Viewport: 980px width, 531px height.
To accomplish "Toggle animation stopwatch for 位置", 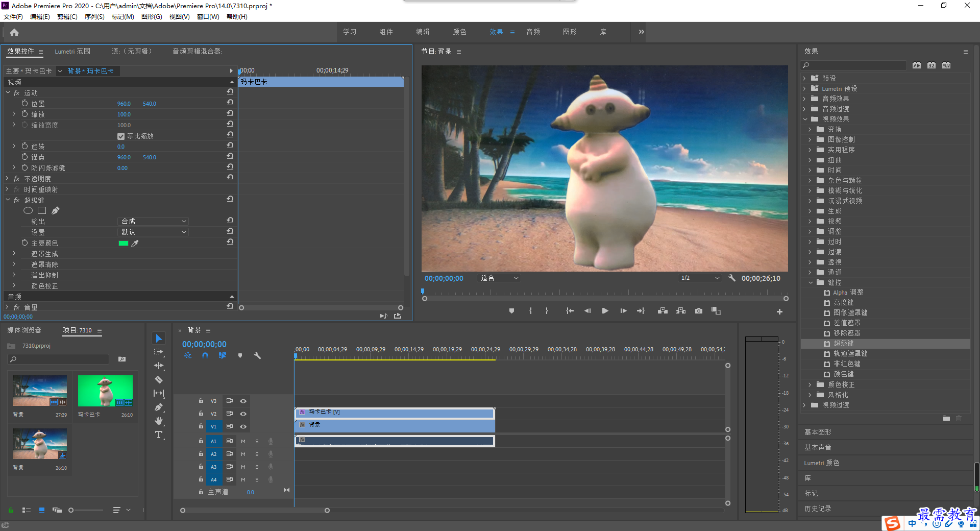I will [x=24, y=103].
